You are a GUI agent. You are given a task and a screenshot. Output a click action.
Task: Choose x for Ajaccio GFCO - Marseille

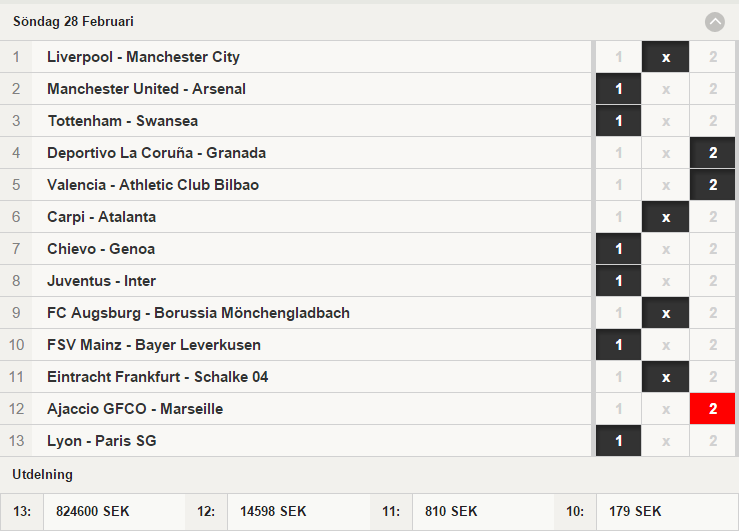665,409
